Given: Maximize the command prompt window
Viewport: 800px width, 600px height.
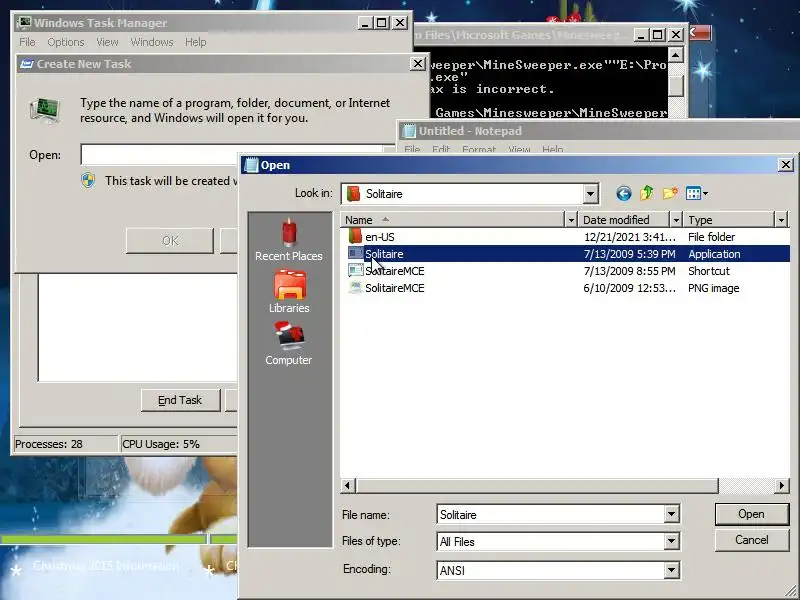Looking at the screenshot, I should click(x=658, y=35).
